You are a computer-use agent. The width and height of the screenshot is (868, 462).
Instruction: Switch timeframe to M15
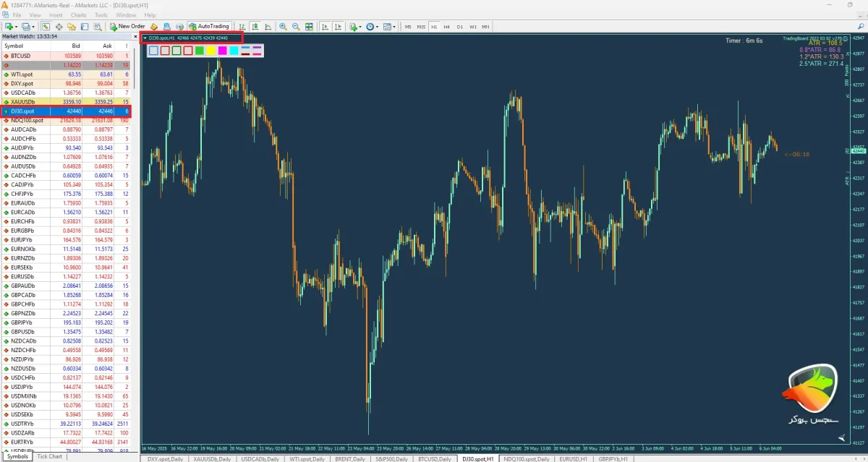coord(421,26)
